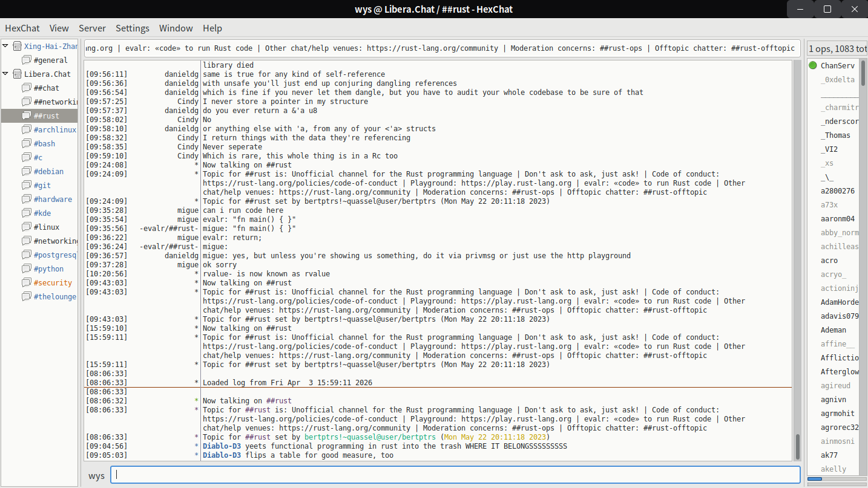Select user aaronm04 in the user list

(838, 219)
